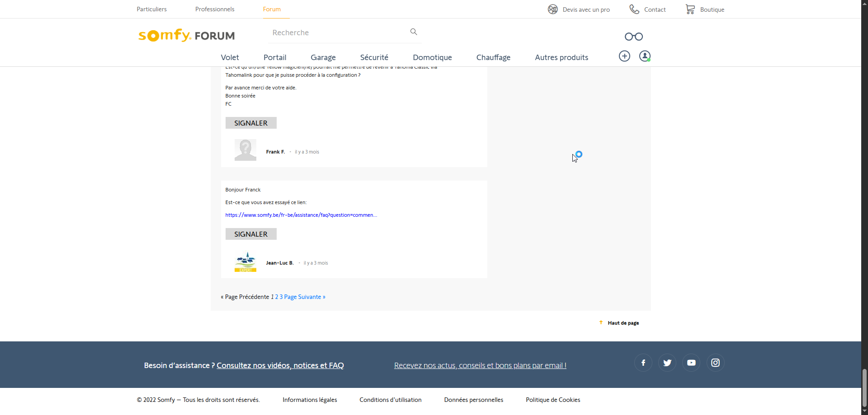Open Somfy YouTube channel icon
The width and height of the screenshot is (868, 415).
tap(691, 363)
